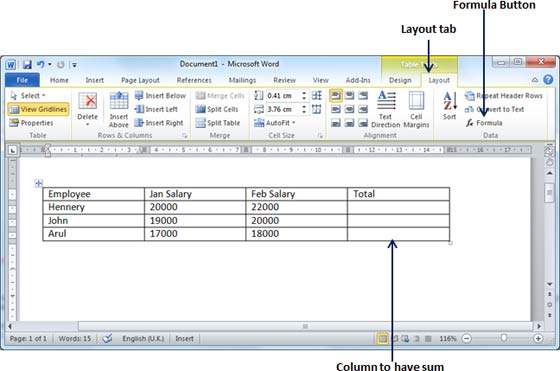Screen dimensions: 560x371
Task: Click the table move handle
Action: [39, 184]
